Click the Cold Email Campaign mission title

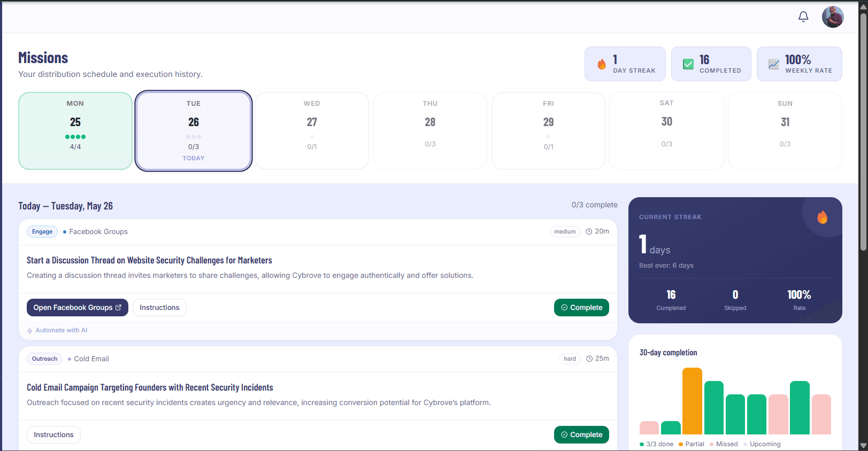[150, 387]
